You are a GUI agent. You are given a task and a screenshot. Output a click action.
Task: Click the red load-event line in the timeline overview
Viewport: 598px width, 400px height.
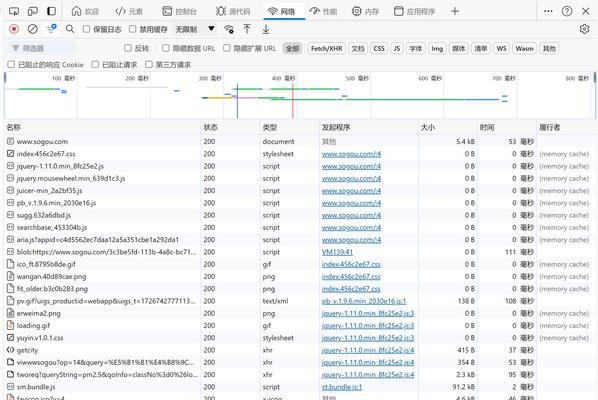tap(293, 100)
